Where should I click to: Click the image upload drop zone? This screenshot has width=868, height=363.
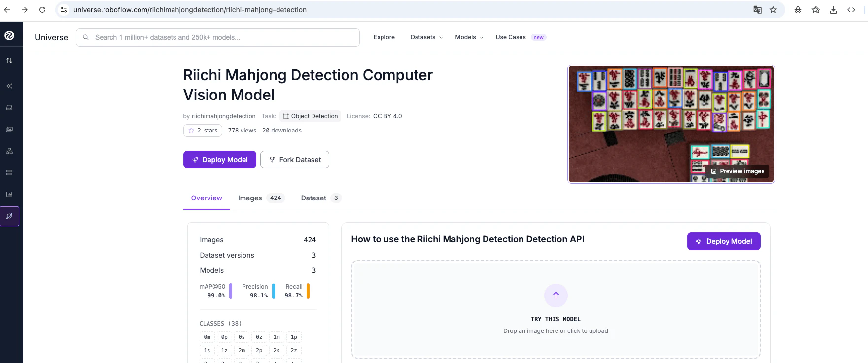556,309
